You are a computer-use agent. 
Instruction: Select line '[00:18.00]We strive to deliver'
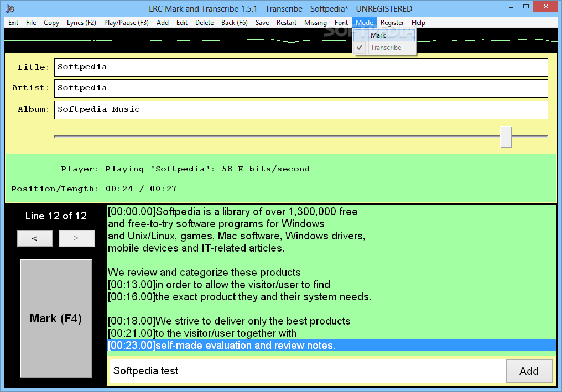click(x=331, y=321)
